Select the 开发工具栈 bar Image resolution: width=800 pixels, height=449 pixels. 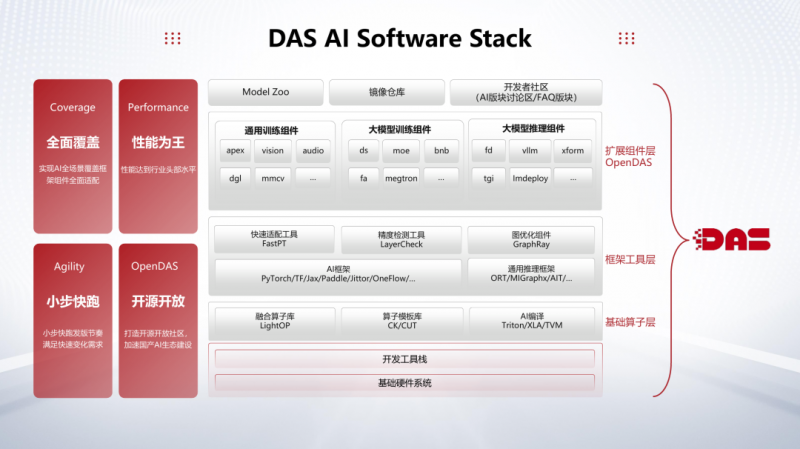click(x=404, y=358)
